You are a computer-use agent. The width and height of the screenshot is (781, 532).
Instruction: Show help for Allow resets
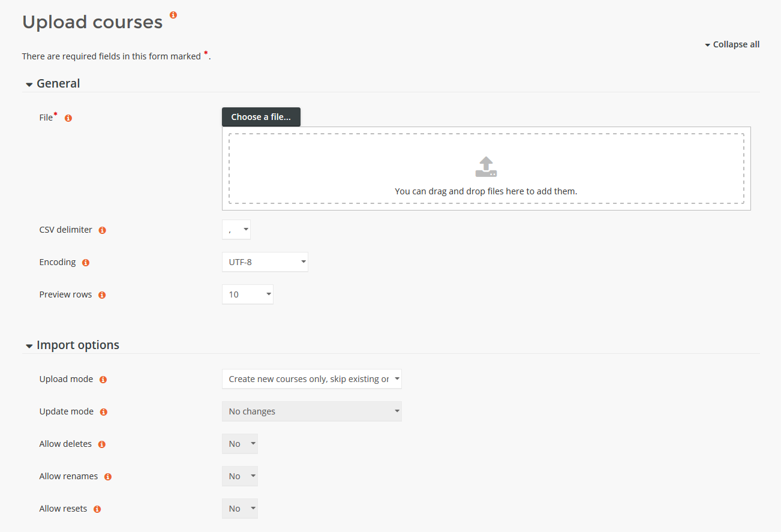pos(97,509)
